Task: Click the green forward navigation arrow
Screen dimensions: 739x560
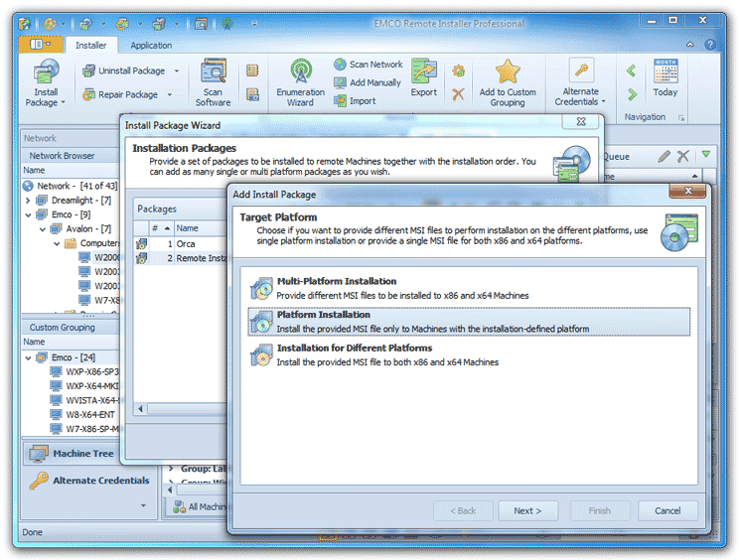Action: (x=632, y=94)
